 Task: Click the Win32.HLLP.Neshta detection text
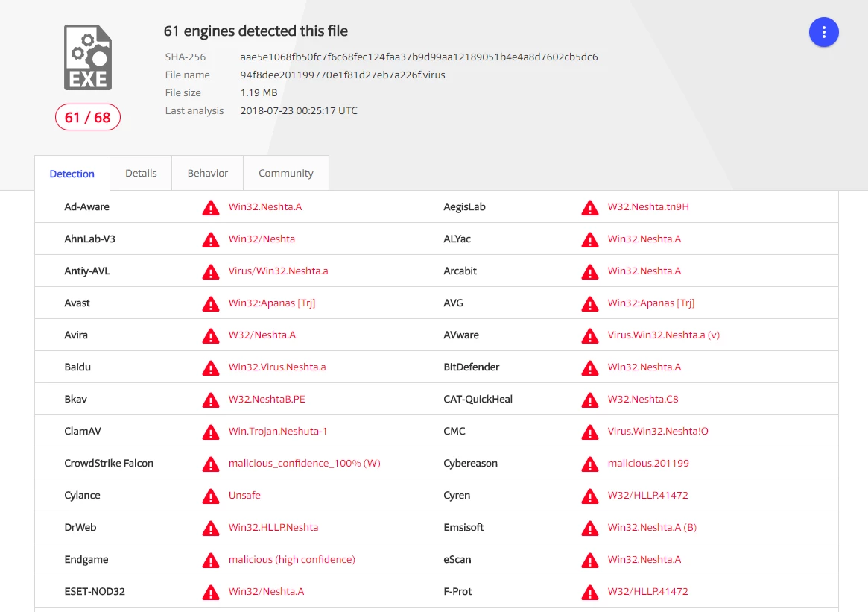pyautogui.click(x=273, y=527)
